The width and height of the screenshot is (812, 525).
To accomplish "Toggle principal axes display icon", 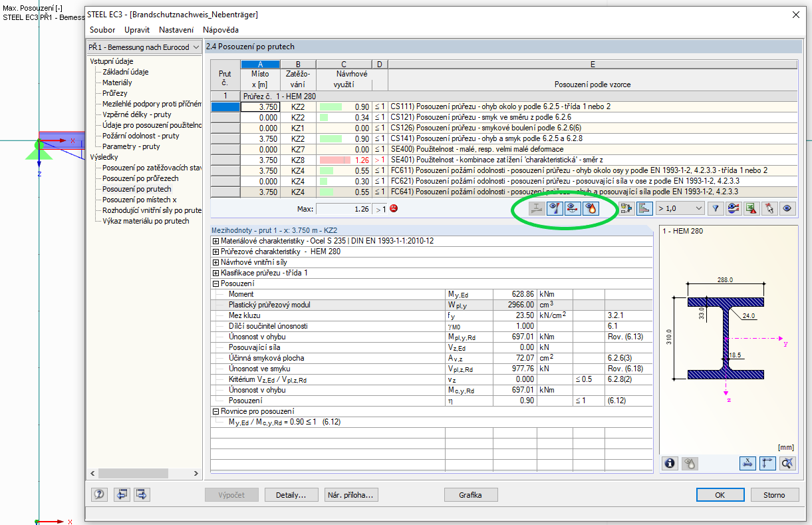I will (x=768, y=463).
